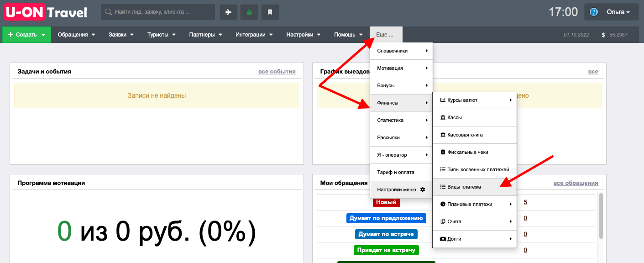Select Кассы in Финансы submenu
Screen dimensions: 644x263
pyautogui.click(x=475, y=117)
